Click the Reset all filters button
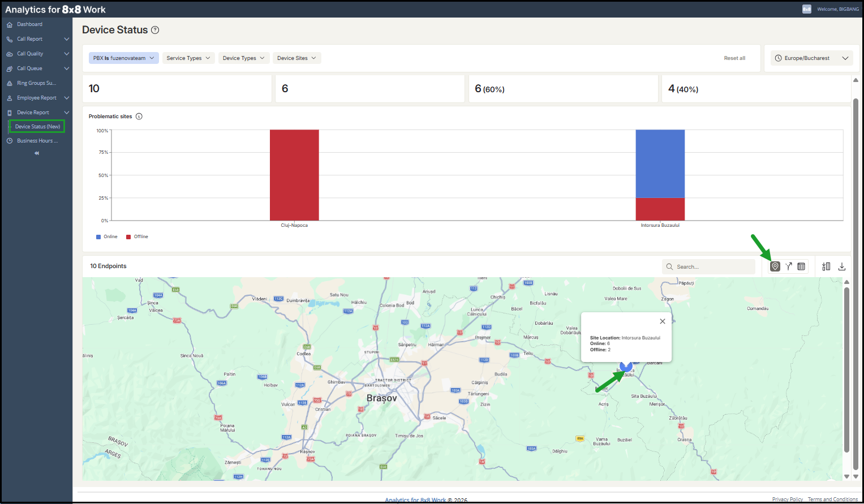 pyautogui.click(x=734, y=58)
